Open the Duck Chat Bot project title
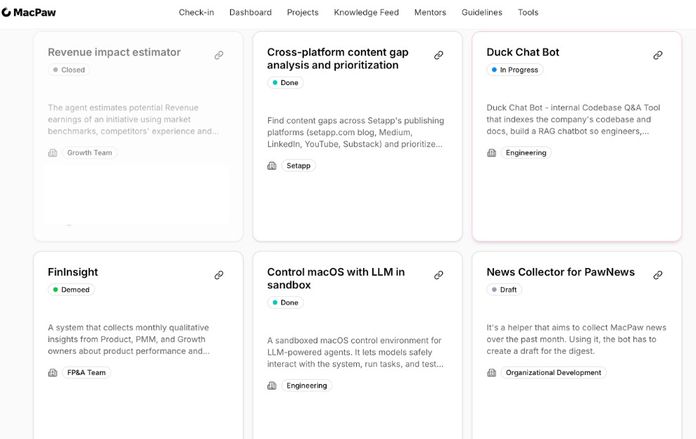The image size is (696, 439). point(523,52)
